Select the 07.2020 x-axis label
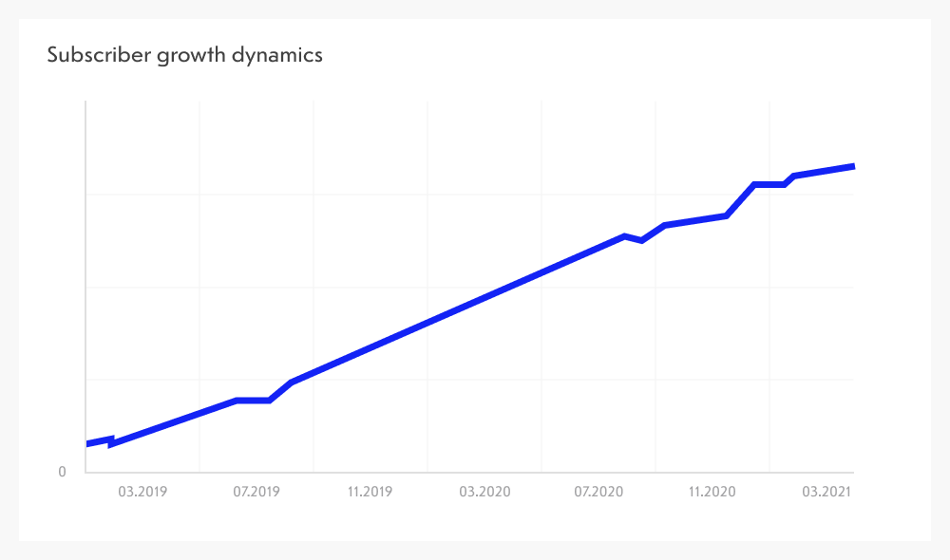 tap(598, 492)
